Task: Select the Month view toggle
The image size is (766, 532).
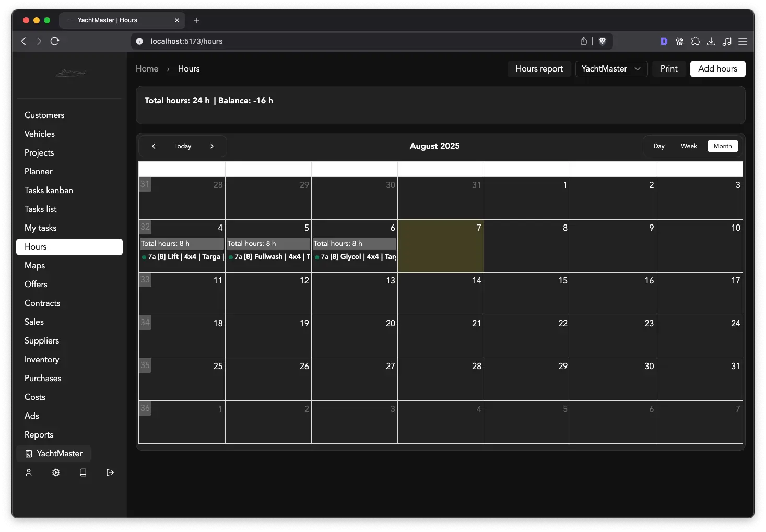Action: point(723,146)
